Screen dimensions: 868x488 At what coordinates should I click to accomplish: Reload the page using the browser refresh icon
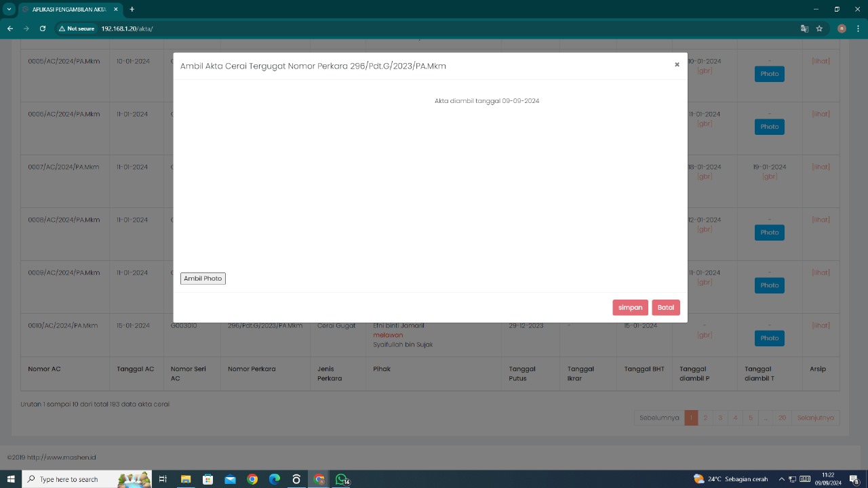[43, 28]
